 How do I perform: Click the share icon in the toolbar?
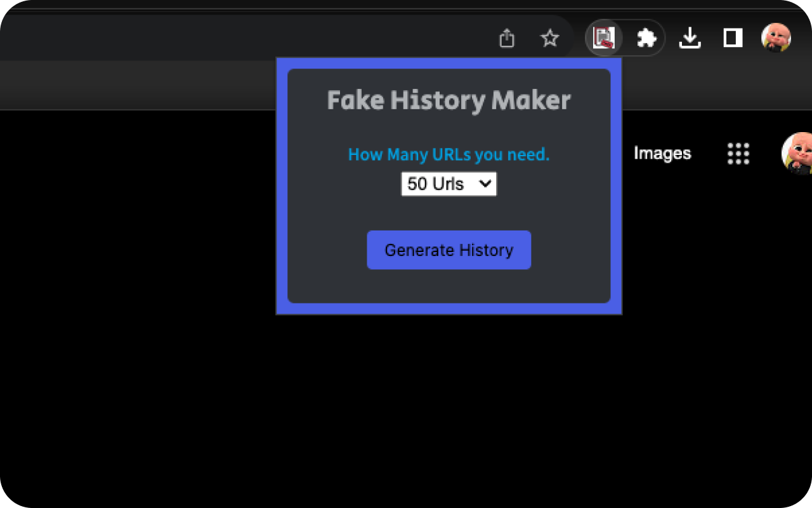coord(506,38)
